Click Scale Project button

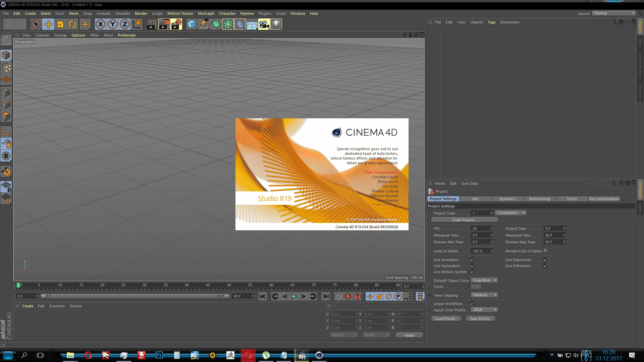pos(465,220)
